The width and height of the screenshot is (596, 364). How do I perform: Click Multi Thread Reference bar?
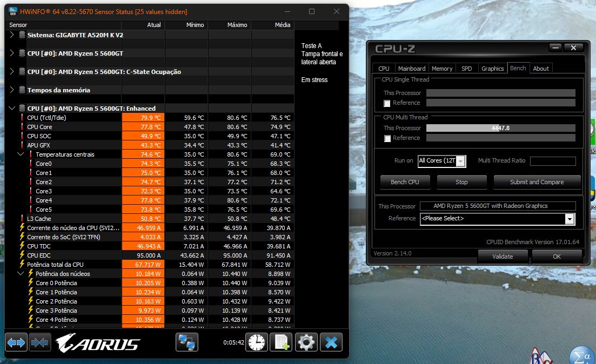click(x=500, y=138)
